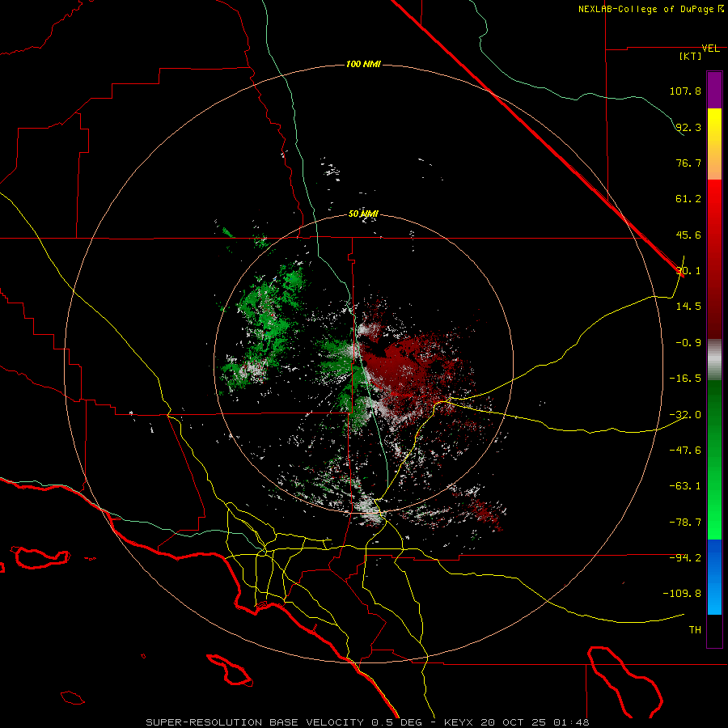Click the 107.8 velocity scale value

click(685, 91)
